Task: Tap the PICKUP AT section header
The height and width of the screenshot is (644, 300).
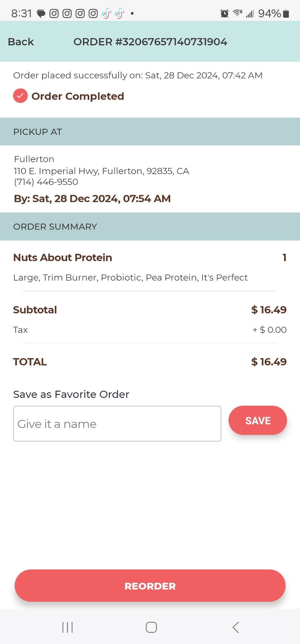Action: [x=38, y=132]
